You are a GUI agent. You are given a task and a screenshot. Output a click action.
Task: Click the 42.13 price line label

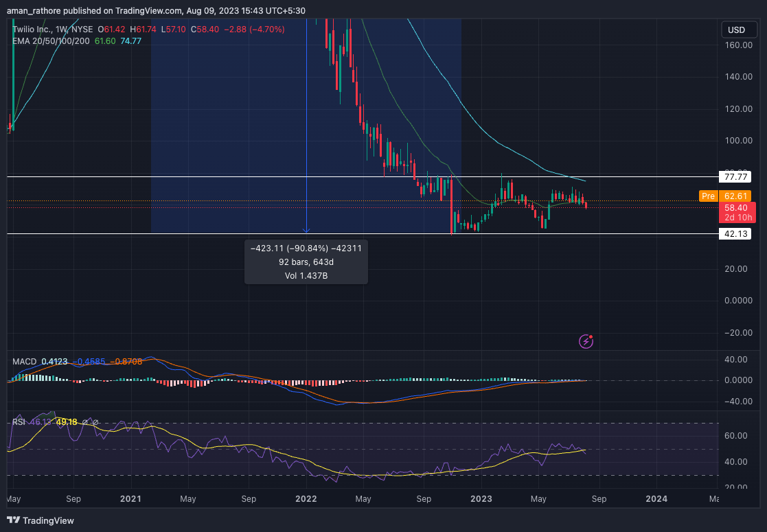(735, 233)
